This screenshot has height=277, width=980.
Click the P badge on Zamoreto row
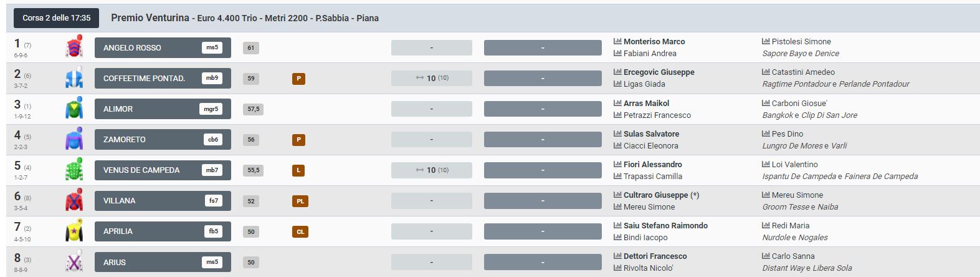tap(298, 140)
